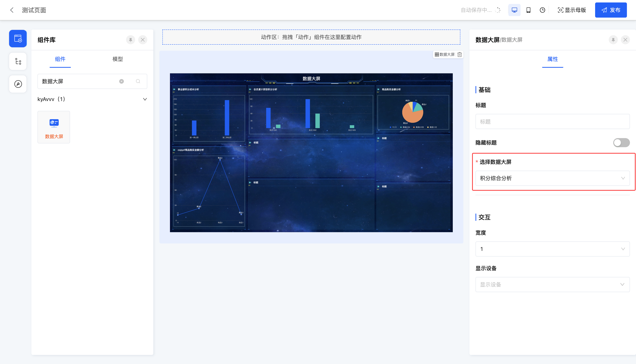
Task: Toggle the 隐藏标题 switch
Action: pyautogui.click(x=621, y=143)
